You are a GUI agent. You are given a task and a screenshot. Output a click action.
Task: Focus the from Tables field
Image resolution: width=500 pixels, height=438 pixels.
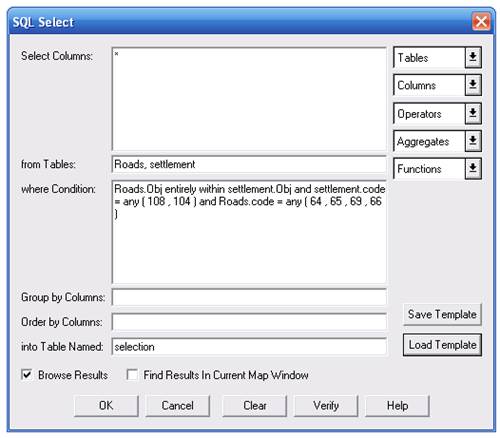pos(249,164)
